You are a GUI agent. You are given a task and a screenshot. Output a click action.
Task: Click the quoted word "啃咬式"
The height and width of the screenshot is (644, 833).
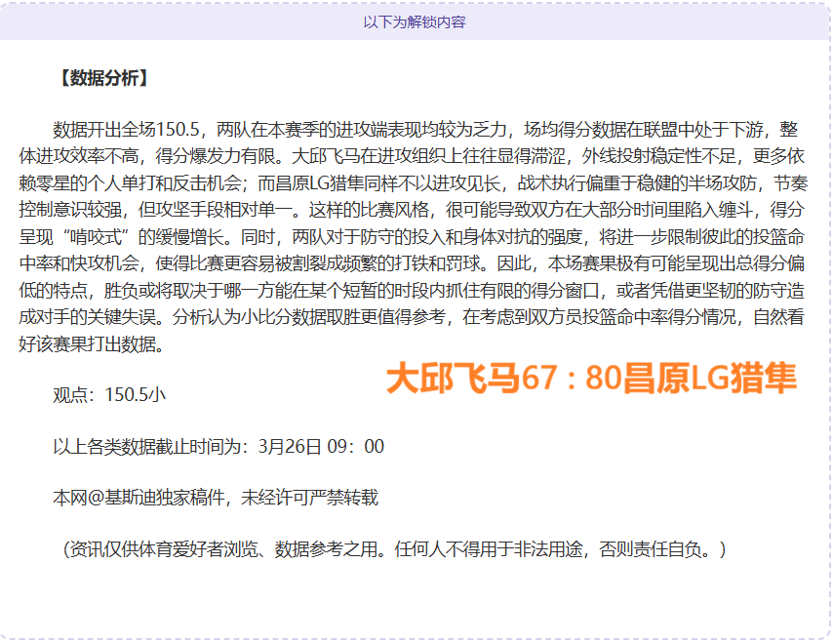[108, 236]
